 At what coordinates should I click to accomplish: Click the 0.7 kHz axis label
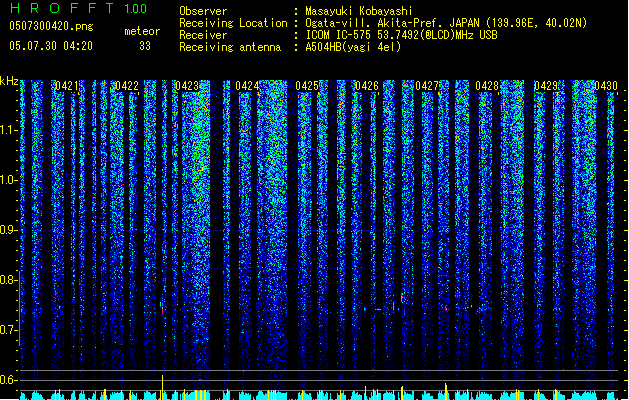[8, 330]
